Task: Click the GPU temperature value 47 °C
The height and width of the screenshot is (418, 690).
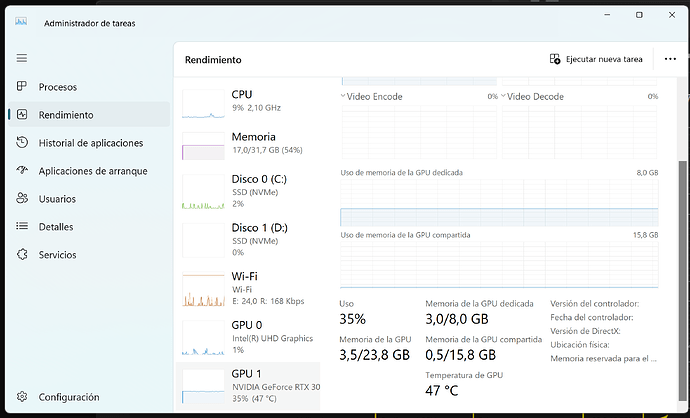Action: [442, 390]
